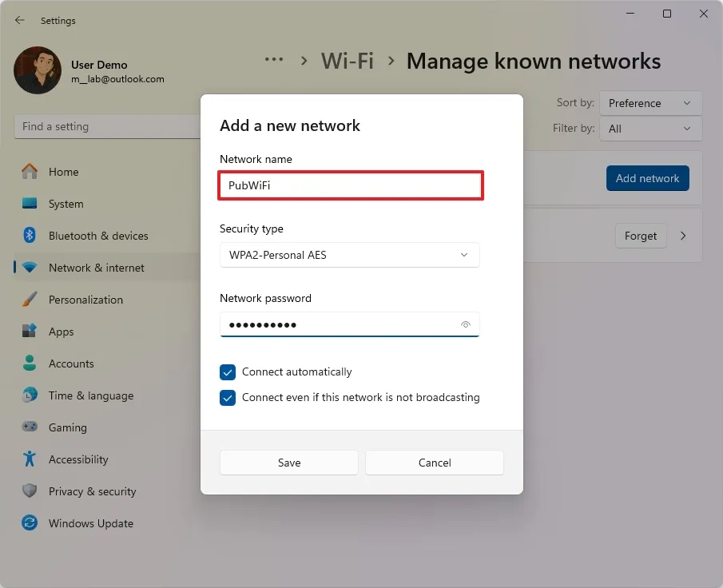The image size is (723, 588).
Task: Click the Privacy & security shield icon
Action: pos(29,491)
